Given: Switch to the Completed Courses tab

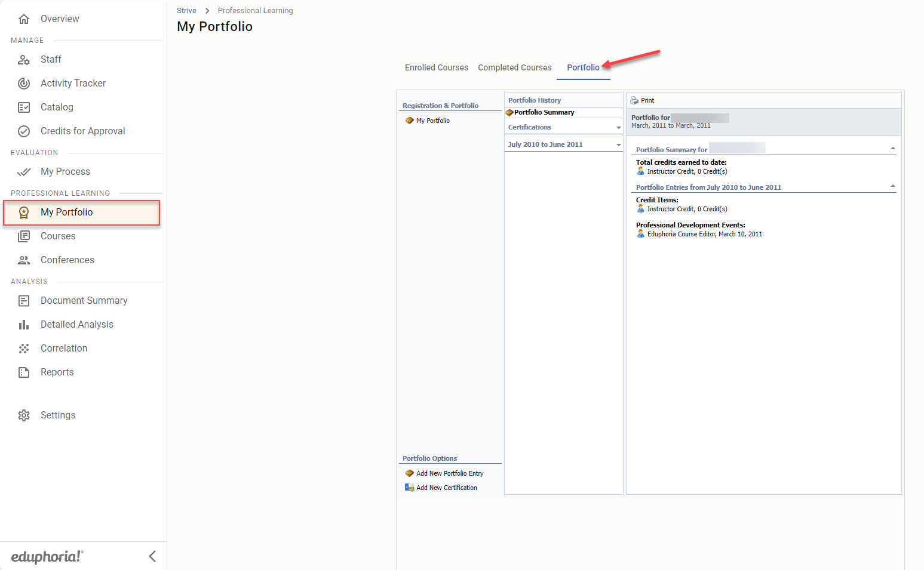Looking at the screenshot, I should click(514, 67).
